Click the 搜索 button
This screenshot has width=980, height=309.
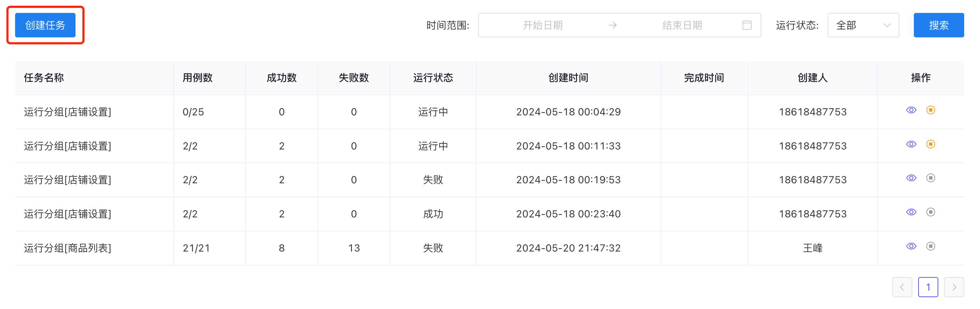[x=938, y=26]
